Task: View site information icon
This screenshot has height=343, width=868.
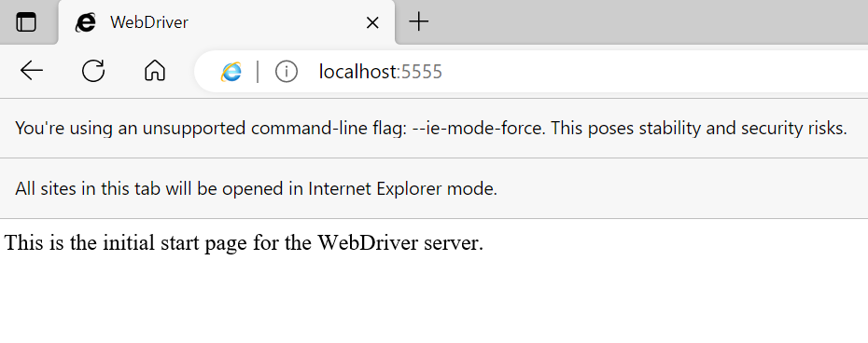Action: pos(287,72)
